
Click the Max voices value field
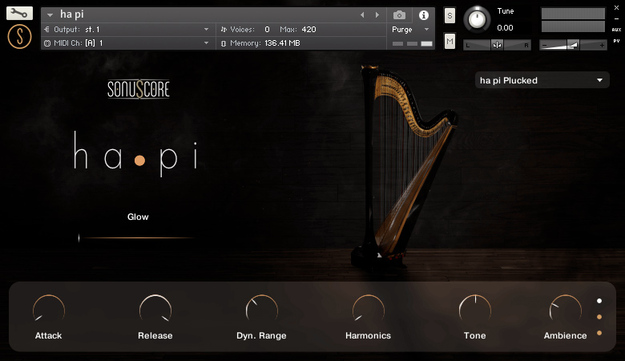(x=309, y=29)
